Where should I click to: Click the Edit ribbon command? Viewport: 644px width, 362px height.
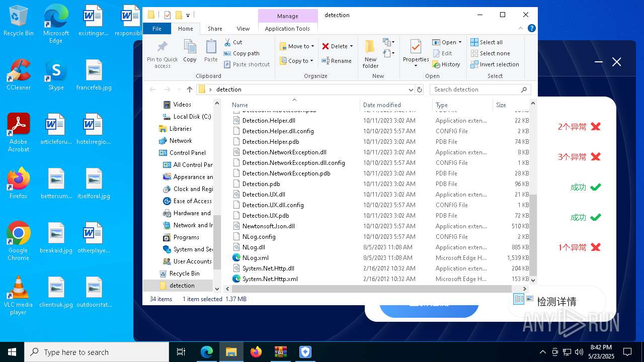coord(442,53)
